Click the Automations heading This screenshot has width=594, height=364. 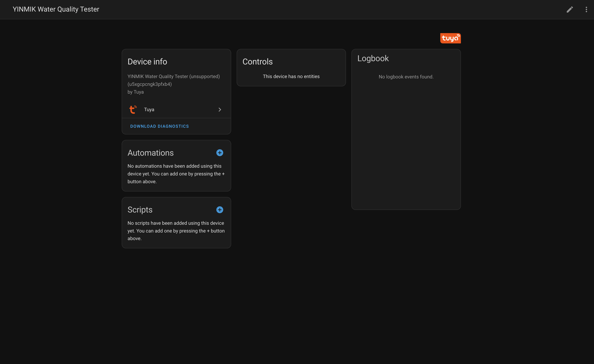coord(150,153)
